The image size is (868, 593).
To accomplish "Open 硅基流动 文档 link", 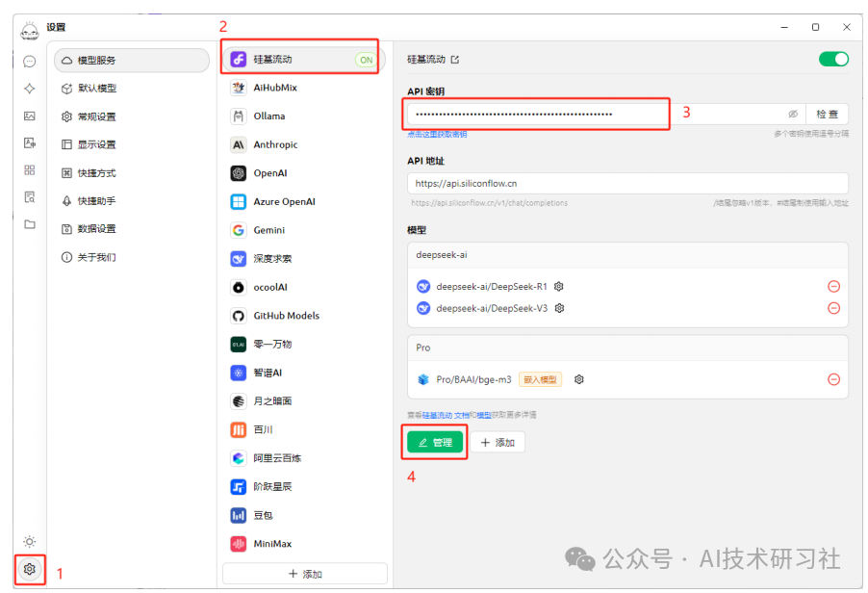I will tap(446, 415).
